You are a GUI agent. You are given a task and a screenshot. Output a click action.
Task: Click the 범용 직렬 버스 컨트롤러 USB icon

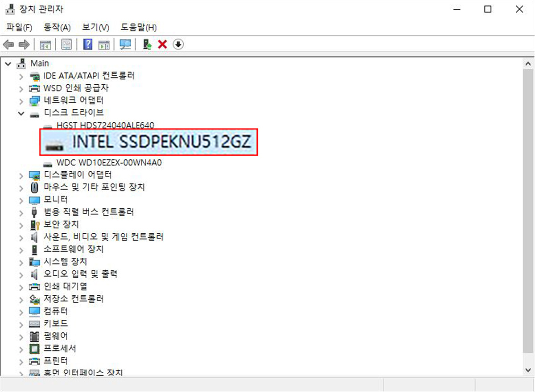click(34, 212)
